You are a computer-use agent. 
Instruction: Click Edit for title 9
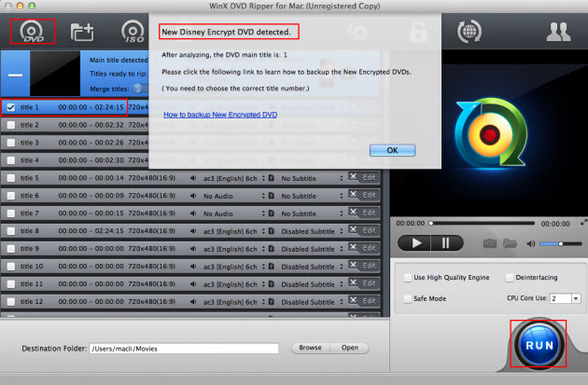click(369, 248)
